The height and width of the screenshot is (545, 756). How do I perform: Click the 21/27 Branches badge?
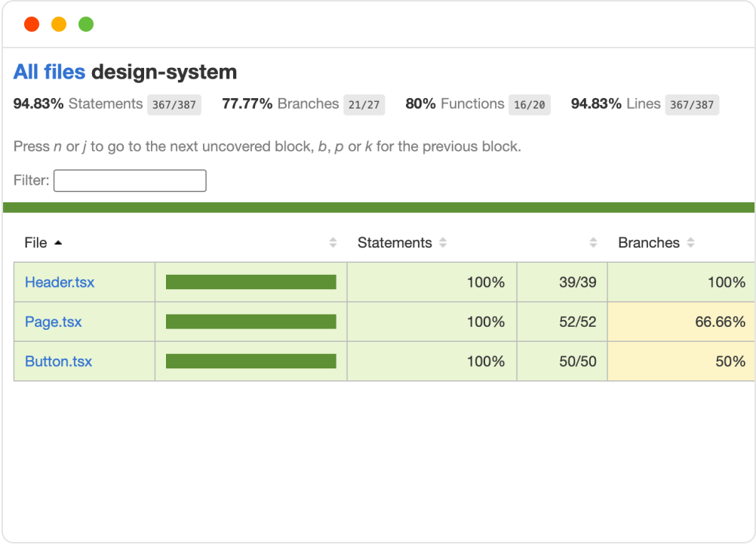364,105
